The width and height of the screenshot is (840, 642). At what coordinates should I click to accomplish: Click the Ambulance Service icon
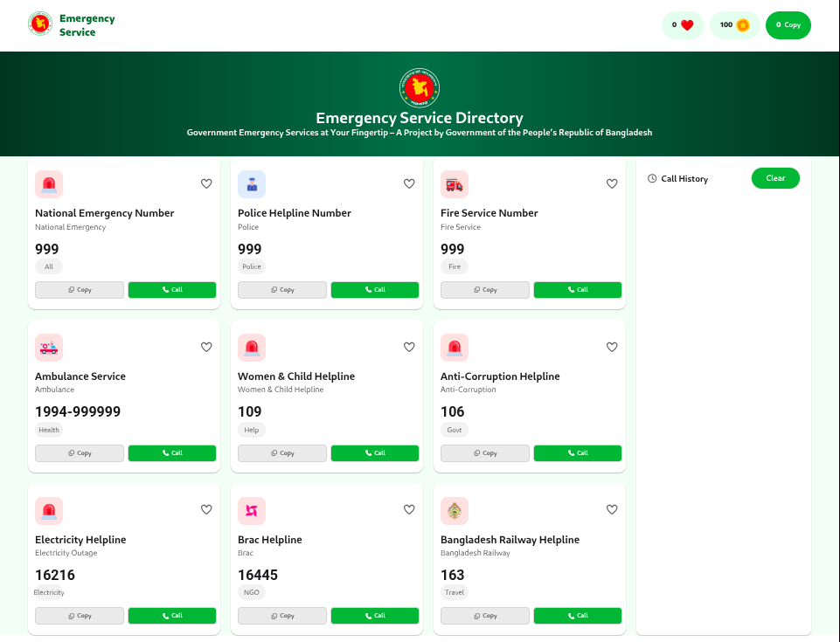click(49, 348)
